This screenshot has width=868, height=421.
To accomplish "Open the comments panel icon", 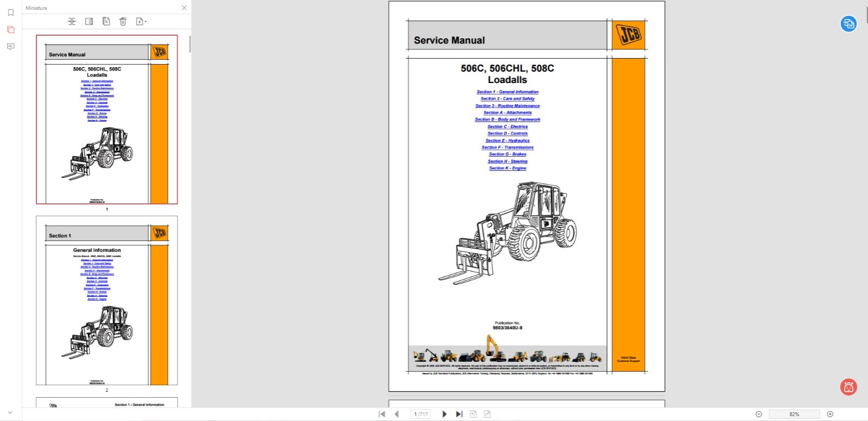I will (10, 46).
